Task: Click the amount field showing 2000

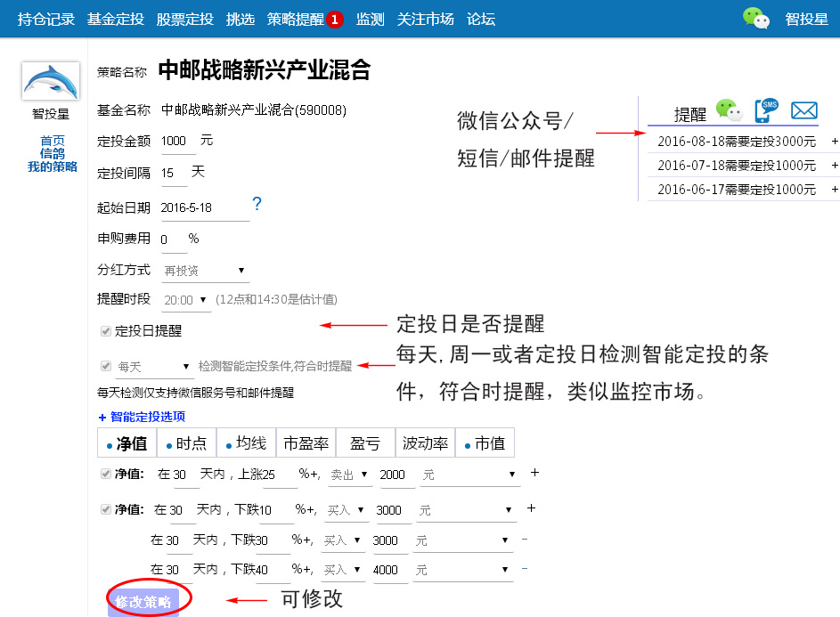Action: (396, 475)
